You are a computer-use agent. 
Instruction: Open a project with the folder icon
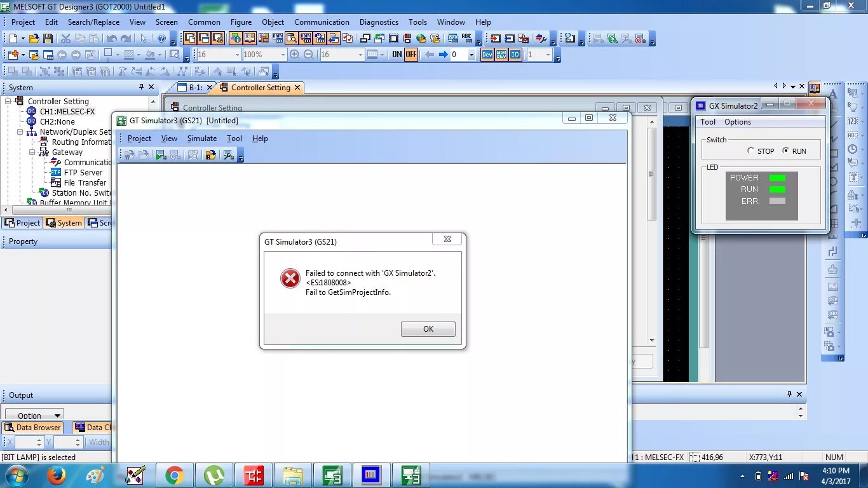(x=34, y=39)
